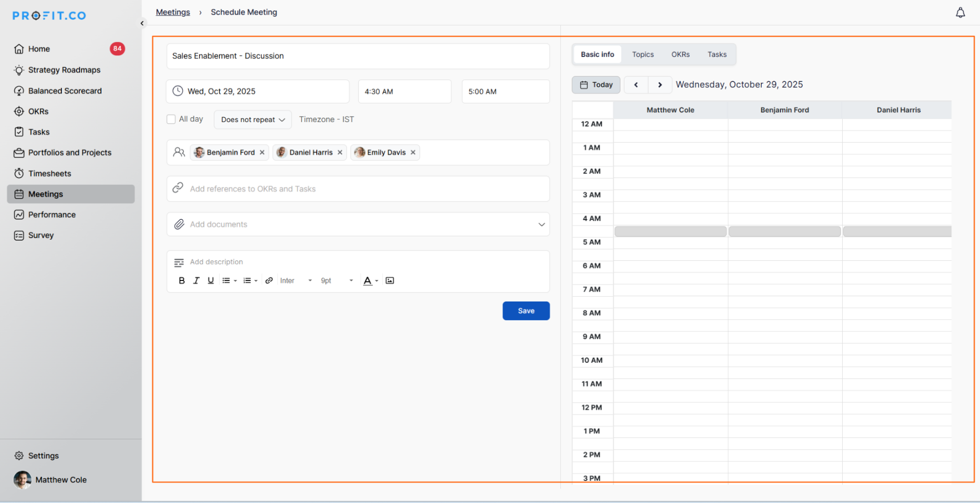Viewport: 980px width, 503px height.
Task: Collapse the left sidebar panel
Action: (142, 23)
